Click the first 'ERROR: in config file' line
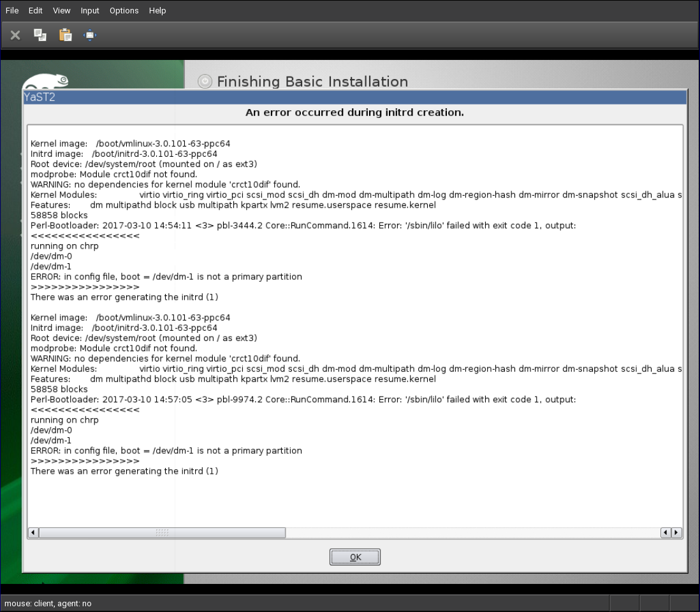Screen dimensions: 700x612 tap(166, 277)
